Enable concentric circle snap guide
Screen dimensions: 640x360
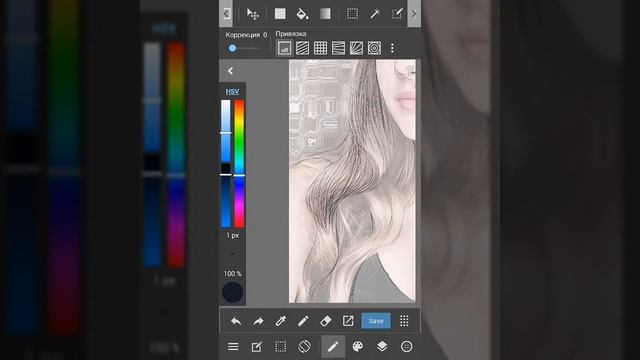pos(374,48)
